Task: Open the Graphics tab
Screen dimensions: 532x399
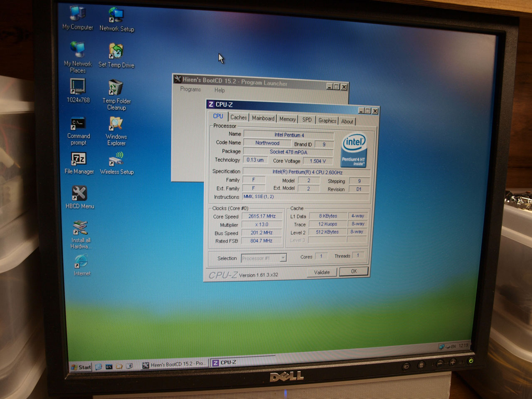Action: click(x=327, y=121)
